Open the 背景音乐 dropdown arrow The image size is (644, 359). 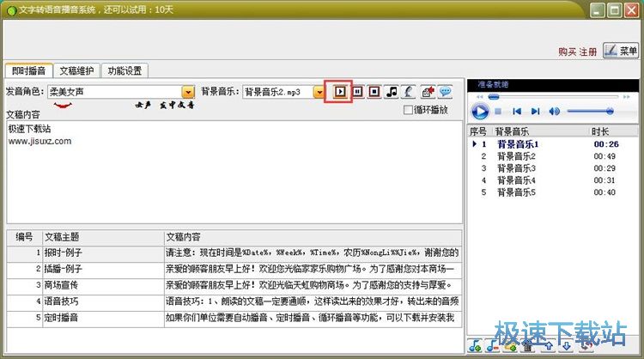[x=319, y=92]
